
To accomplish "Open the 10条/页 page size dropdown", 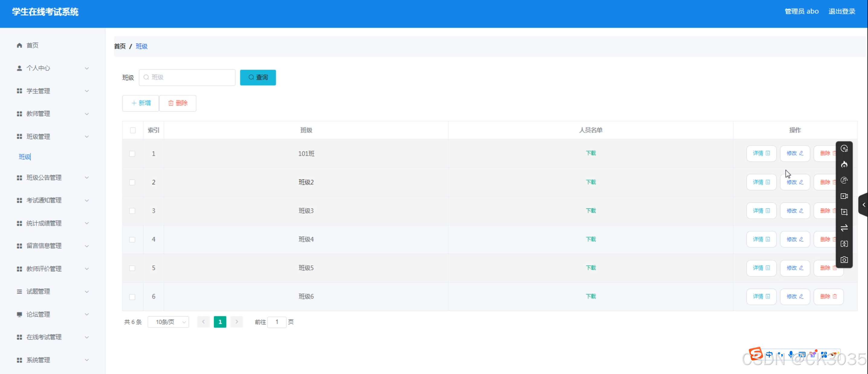I will click(x=168, y=322).
